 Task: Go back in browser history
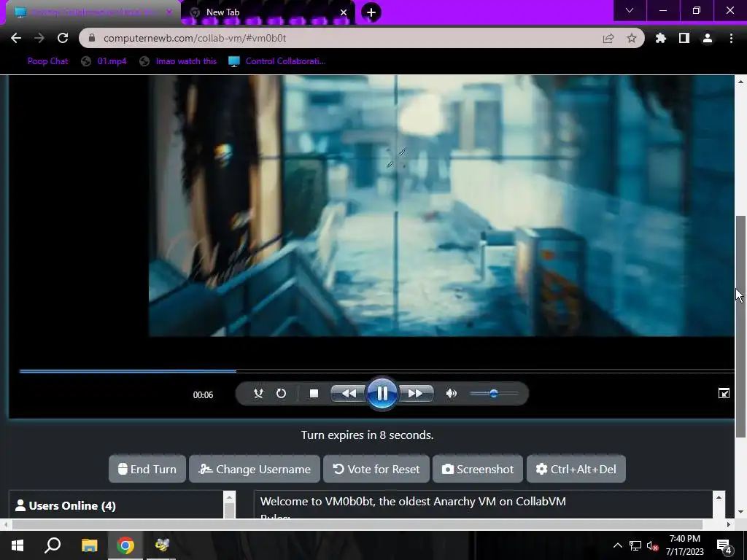[x=16, y=38]
